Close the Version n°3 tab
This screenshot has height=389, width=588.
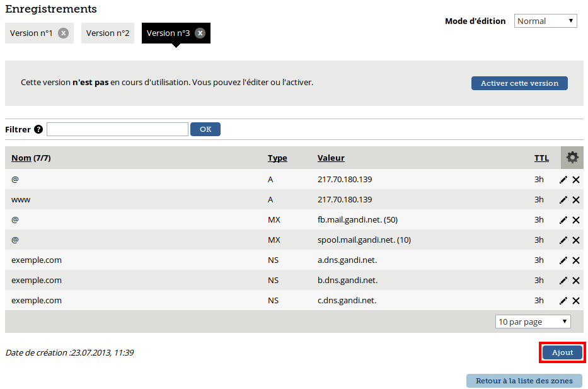pos(200,33)
